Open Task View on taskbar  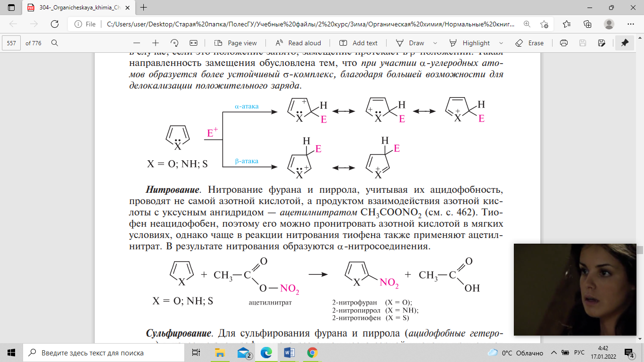point(196,353)
